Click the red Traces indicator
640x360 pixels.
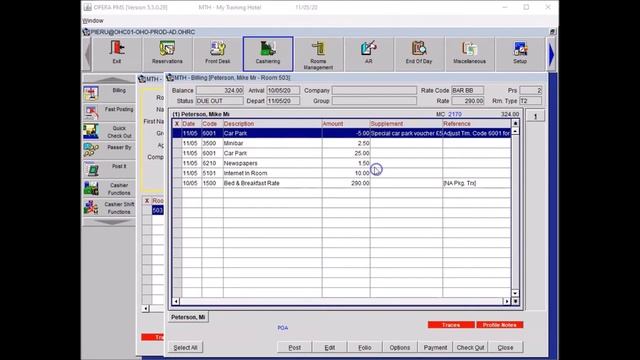[x=451, y=325]
